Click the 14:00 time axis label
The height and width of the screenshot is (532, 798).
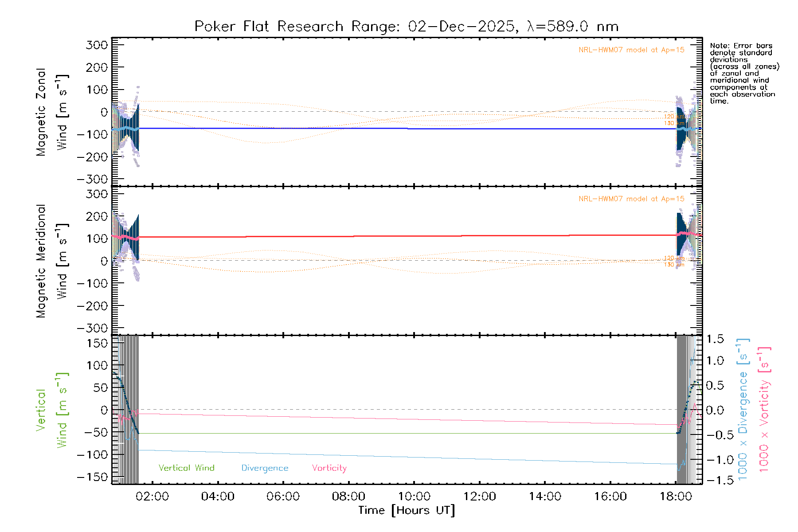[x=545, y=497]
